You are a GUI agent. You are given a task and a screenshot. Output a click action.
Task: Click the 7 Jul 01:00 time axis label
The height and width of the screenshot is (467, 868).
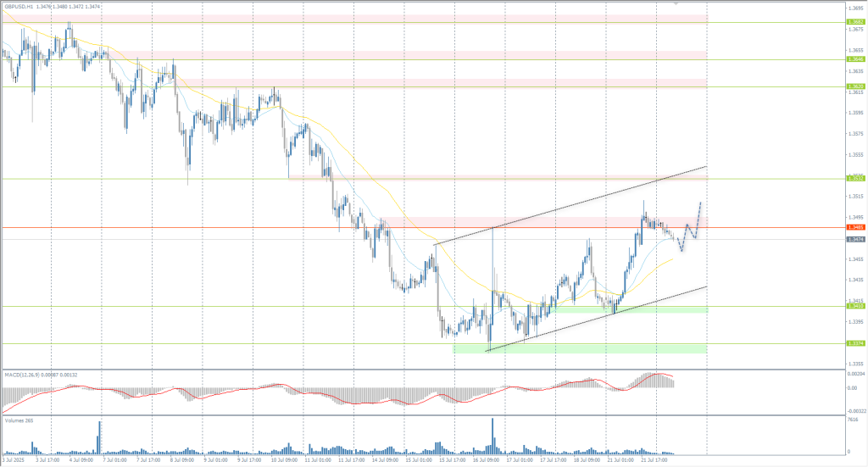pyautogui.click(x=117, y=460)
